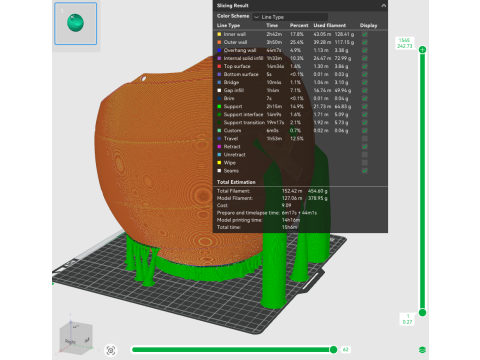This screenshot has height=360, width=480.
Task: Toggle Gap infill display checkbox
Action: [x=365, y=90]
